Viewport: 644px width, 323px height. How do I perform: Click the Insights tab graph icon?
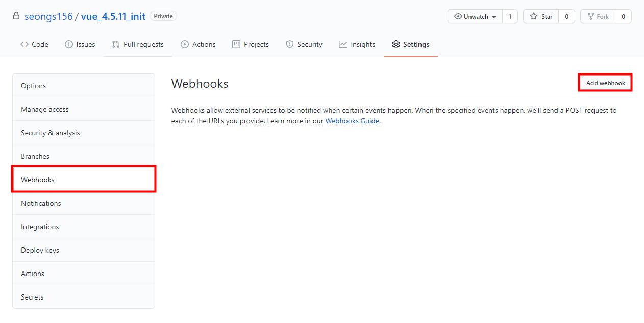coord(343,44)
